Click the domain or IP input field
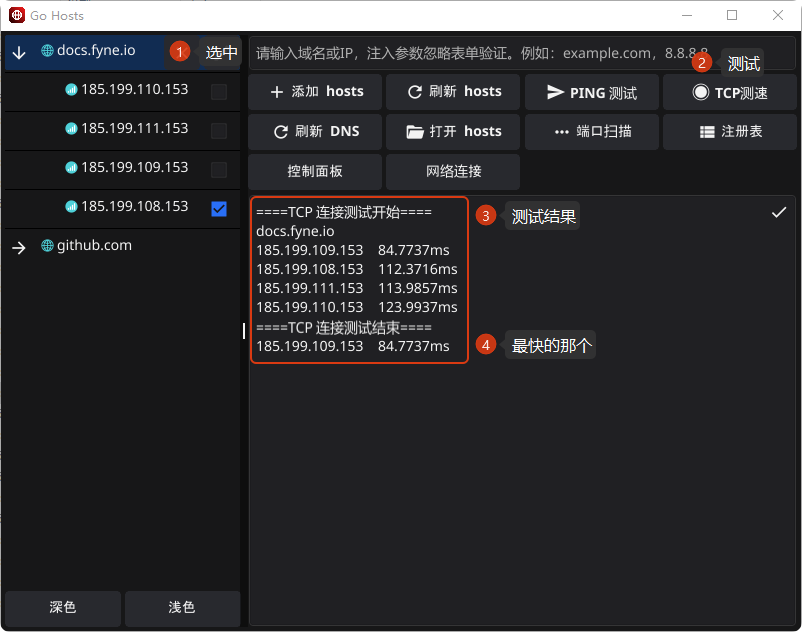 click(470, 53)
